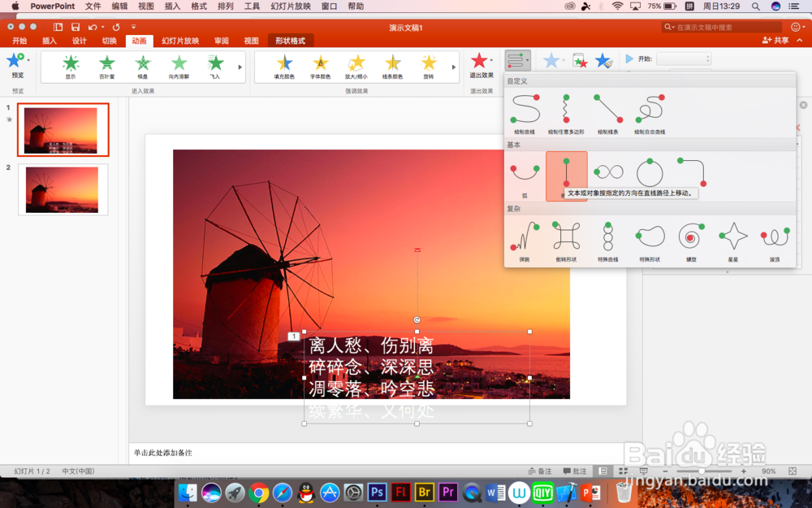
Task: Adjust the zoom slider handle
Action: 702,471
